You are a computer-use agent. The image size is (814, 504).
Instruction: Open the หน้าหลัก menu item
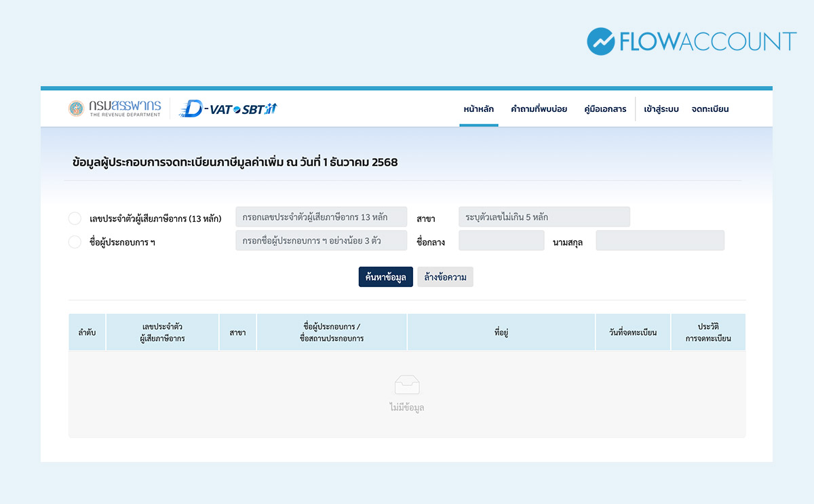coord(479,109)
